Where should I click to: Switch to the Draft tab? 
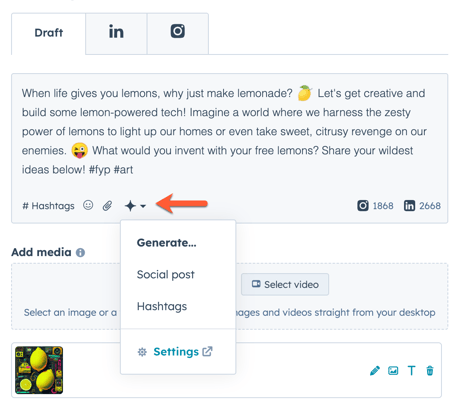click(49, 33)
